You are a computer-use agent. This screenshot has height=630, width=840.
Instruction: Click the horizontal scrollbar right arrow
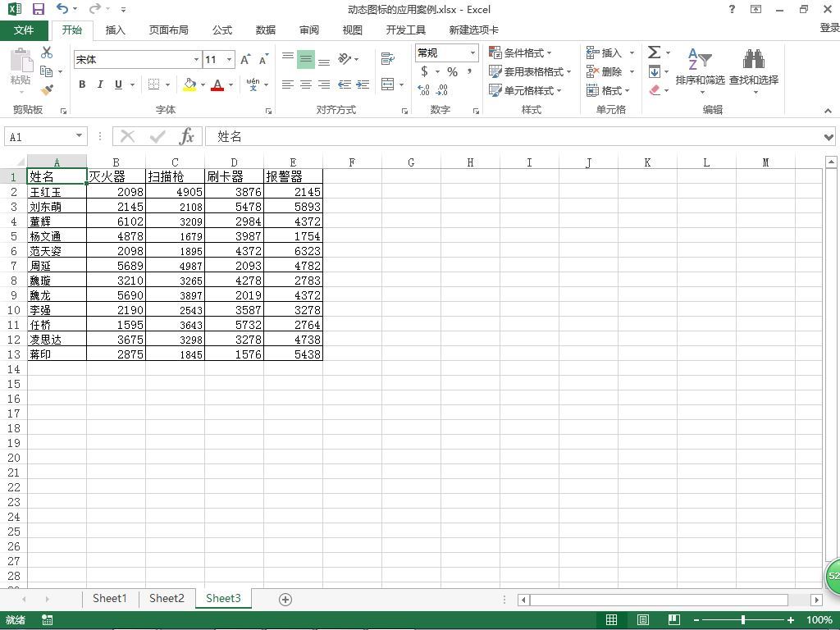click(816, 600)
